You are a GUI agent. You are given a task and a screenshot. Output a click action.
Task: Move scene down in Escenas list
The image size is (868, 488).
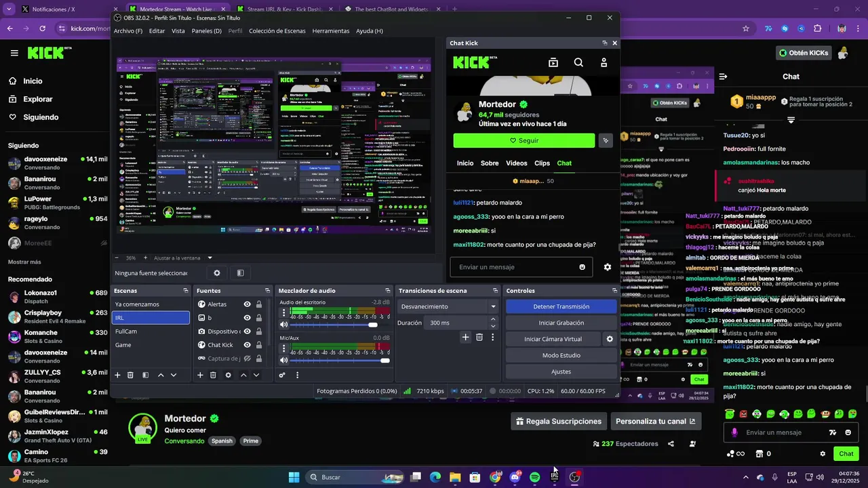(x=174, y=375)
